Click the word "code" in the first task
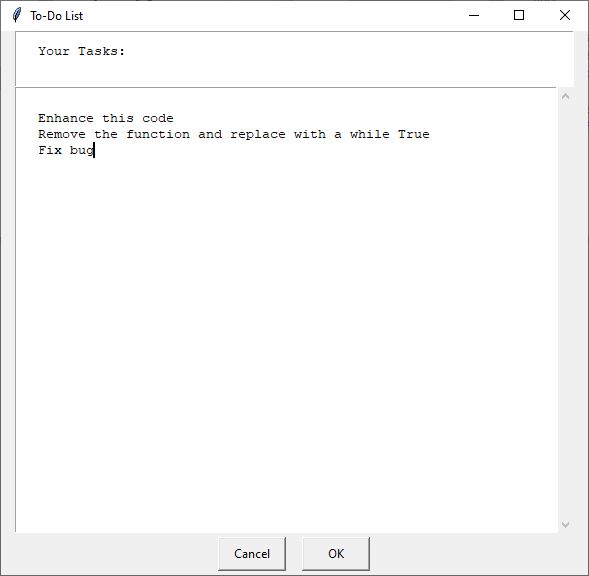The image size is (589, 576). [x=158, y=118]
